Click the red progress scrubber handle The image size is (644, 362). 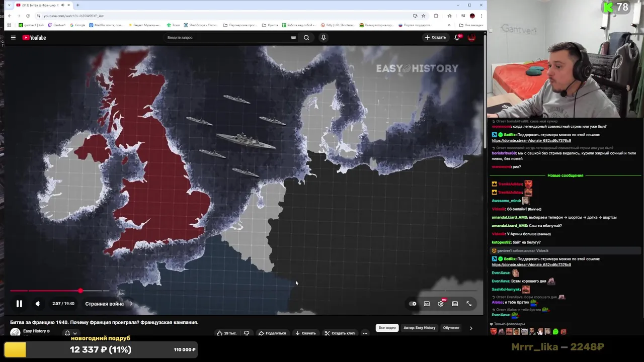pos(80,291)
